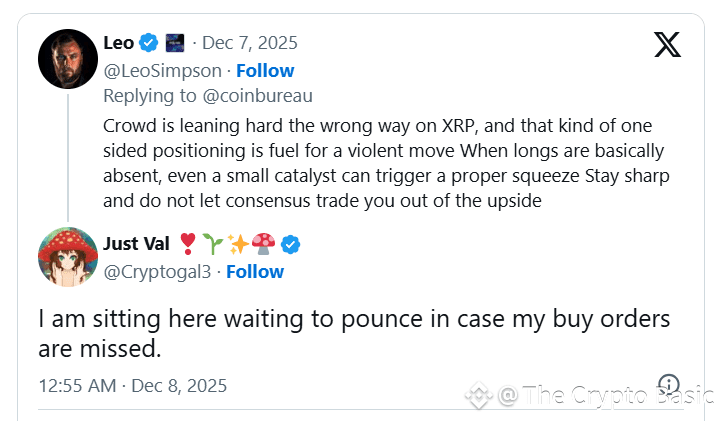Open the @Cryptogal3 handle link

tap(158, 271)
